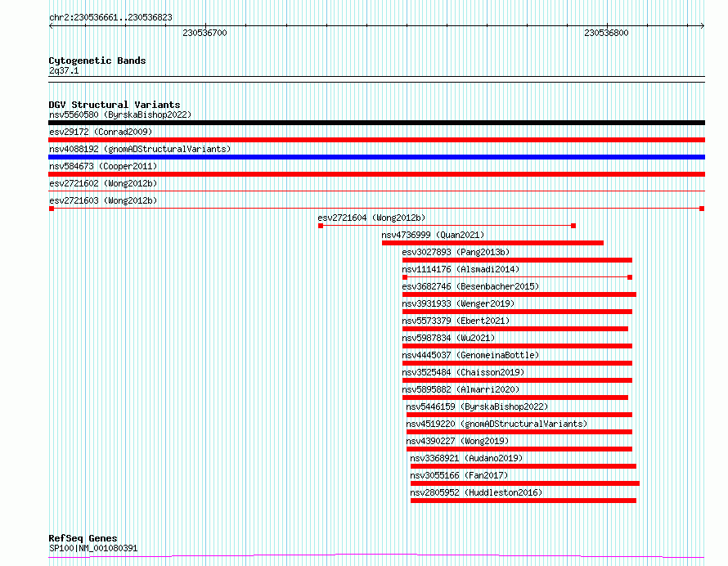This screenshot has width=728, height=566.
Task: Select variant label nsv3931933 (Wenger2019)
Action: (458, 303)
